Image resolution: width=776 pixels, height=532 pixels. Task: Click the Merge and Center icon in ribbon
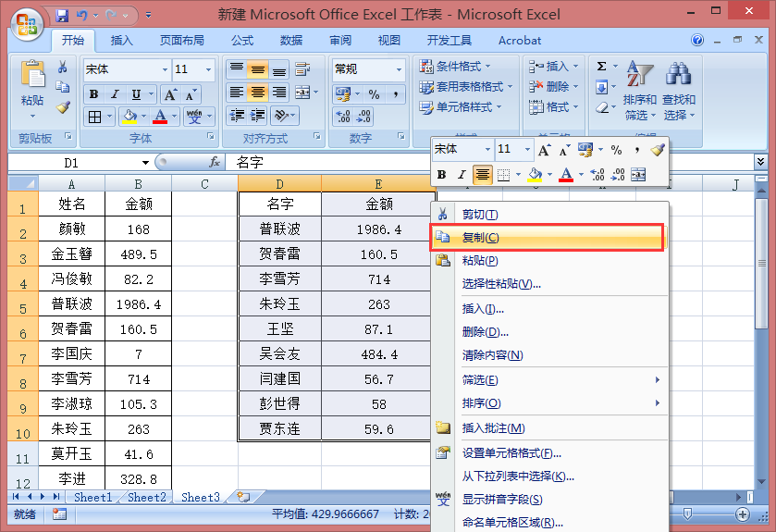(x=302, y=92)
